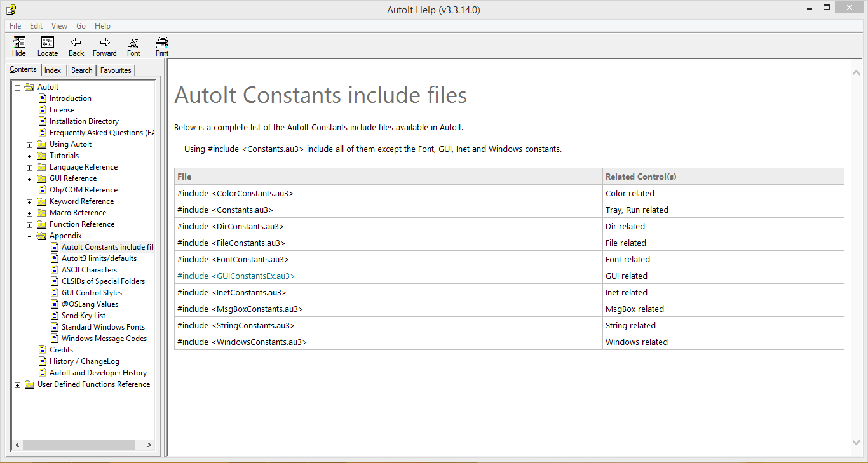
Task: Expand the Keyword Reference node
Action: 29,202
